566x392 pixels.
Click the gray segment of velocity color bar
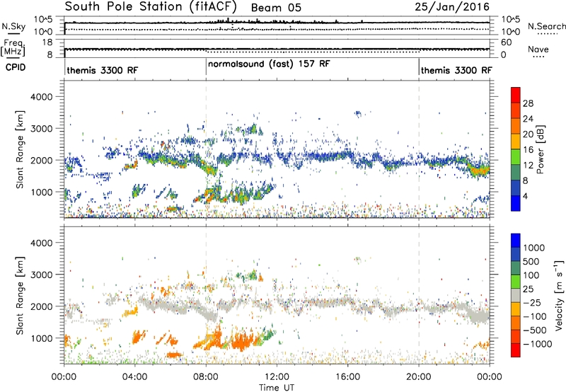tap(516, 295)
